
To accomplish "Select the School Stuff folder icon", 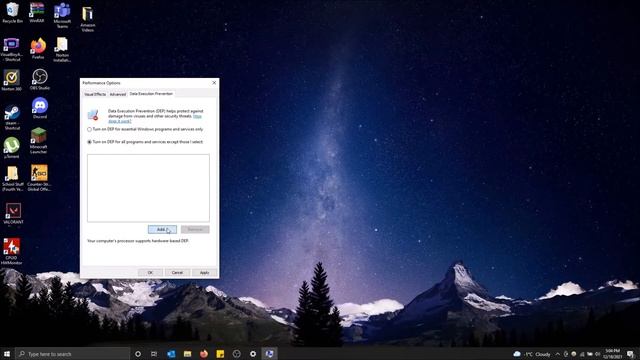I will click(x=13, y=179).
